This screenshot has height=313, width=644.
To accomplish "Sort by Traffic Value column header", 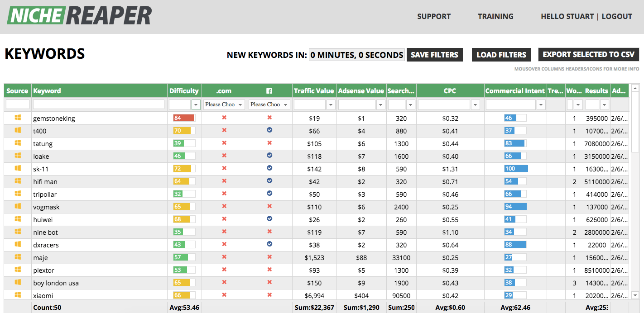I will (x=314, y=91).
